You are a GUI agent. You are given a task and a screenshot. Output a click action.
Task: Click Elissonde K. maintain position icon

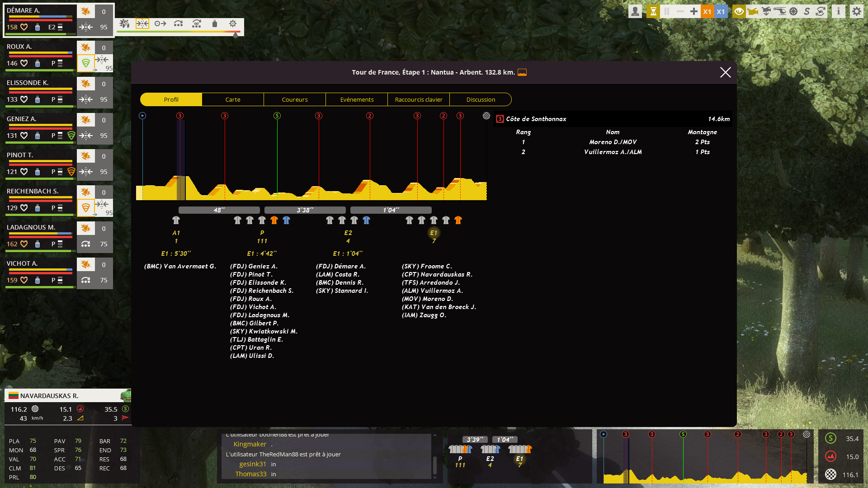point(86,99)
